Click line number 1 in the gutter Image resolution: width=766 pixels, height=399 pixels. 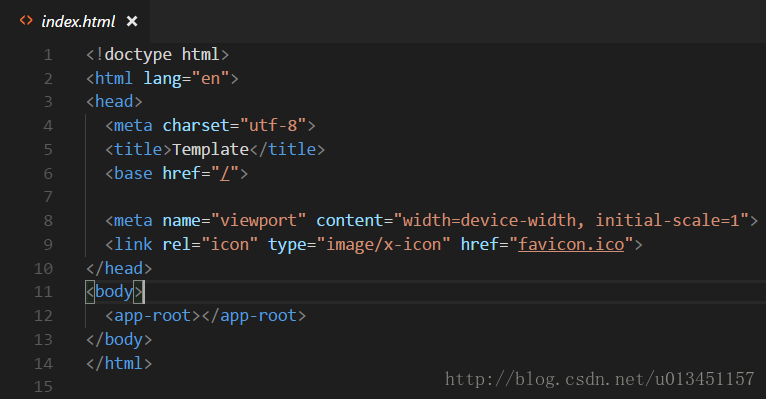[x=48, y=55]
